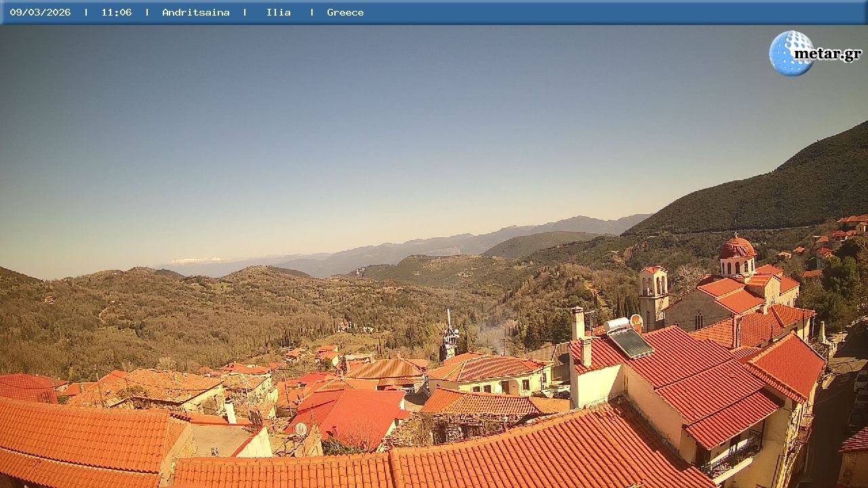
Task: Select the date 09/03/2026 in header
Action: point(40,12)
